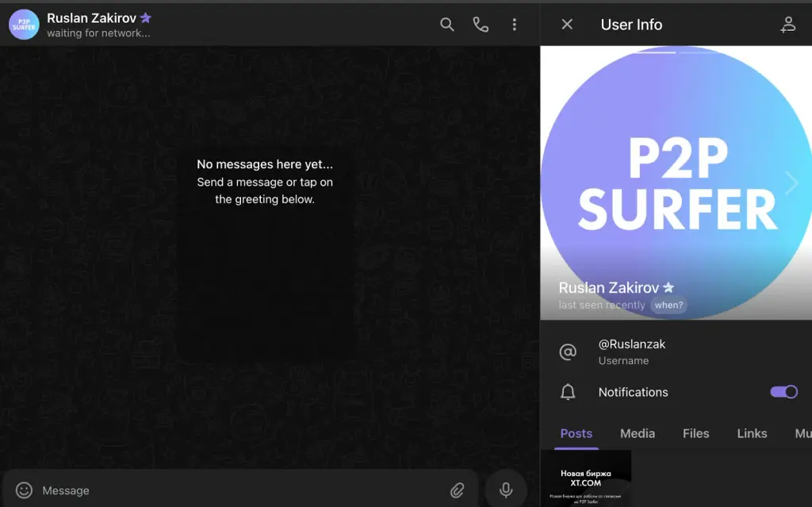Open search in chat header
812x507 pixels.
447,25
